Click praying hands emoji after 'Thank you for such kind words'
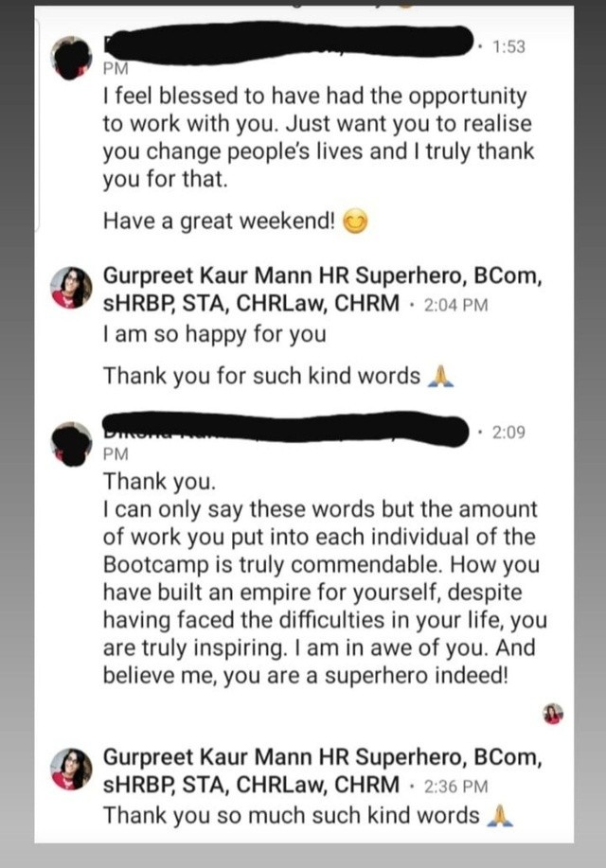 coord(441,377)
